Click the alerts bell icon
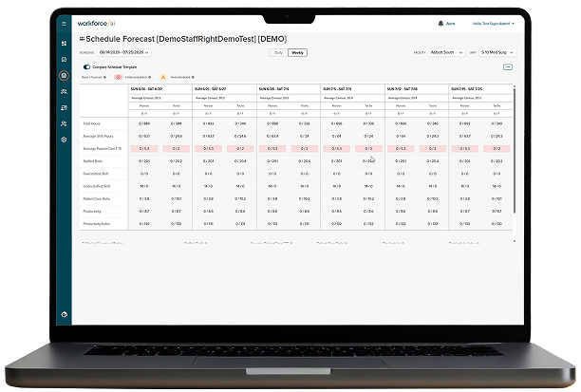The image size is (581, 392). point(440,24)
